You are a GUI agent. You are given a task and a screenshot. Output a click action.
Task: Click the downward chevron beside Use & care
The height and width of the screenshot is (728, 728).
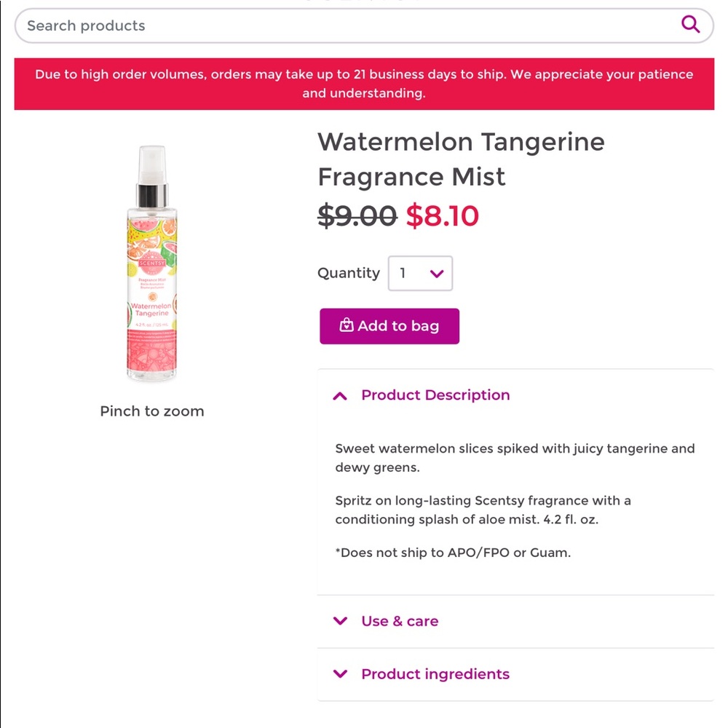[339, 621]
